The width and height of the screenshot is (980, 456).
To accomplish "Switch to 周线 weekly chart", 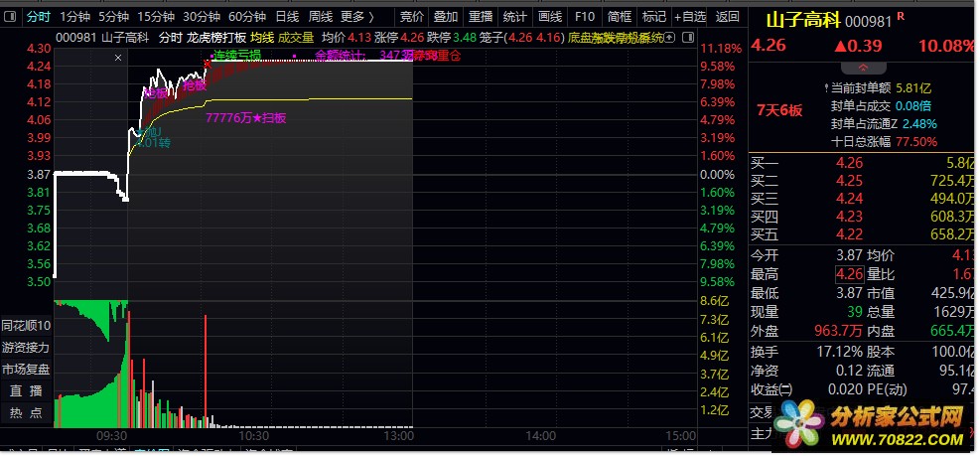I will pos(321,17).
